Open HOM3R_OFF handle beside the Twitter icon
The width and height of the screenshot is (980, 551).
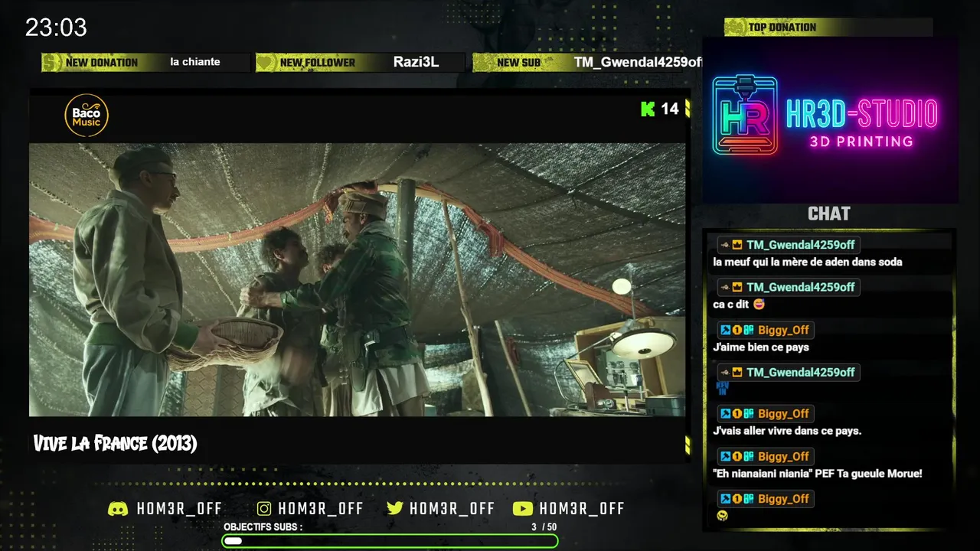point(452,509)
